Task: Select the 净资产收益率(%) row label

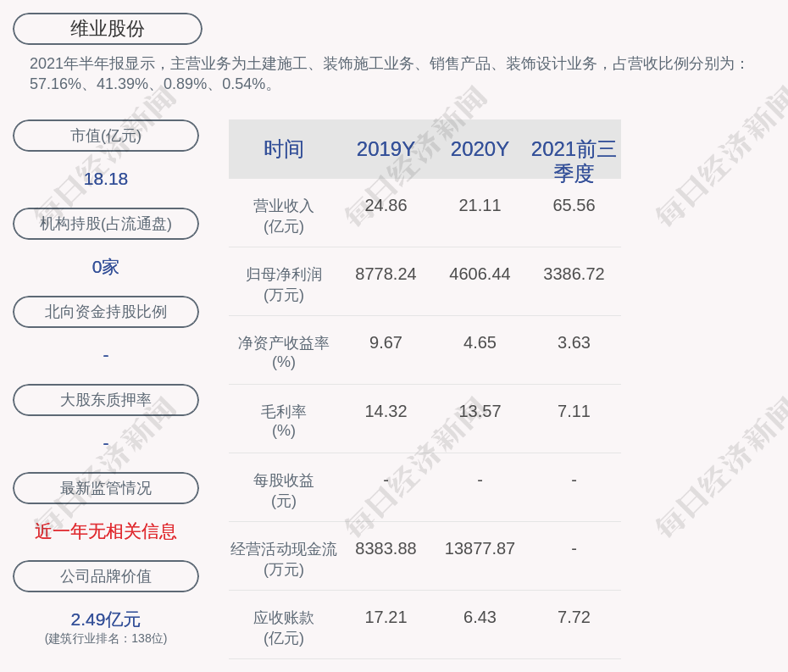Action: (284, 353)
